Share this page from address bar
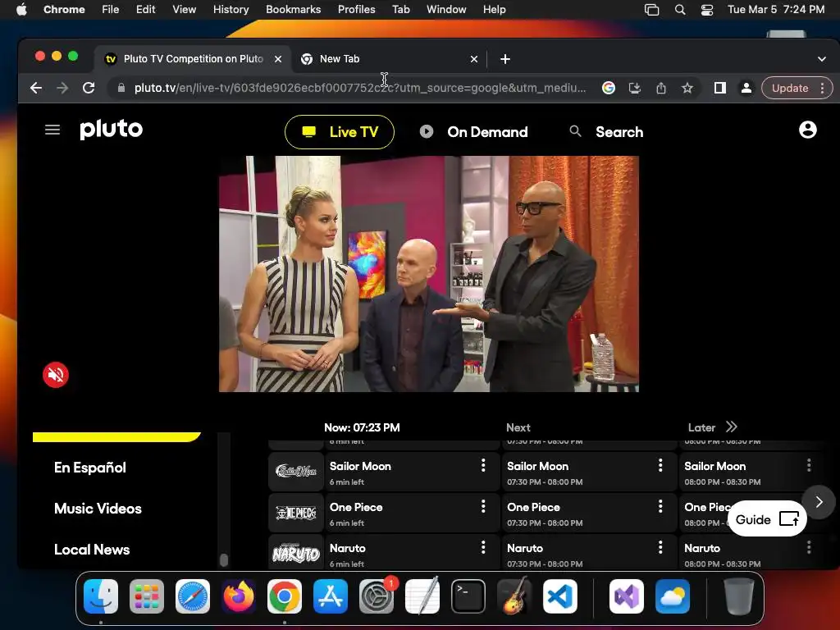Viewport: 840px width, 630px height. point(661,88)
